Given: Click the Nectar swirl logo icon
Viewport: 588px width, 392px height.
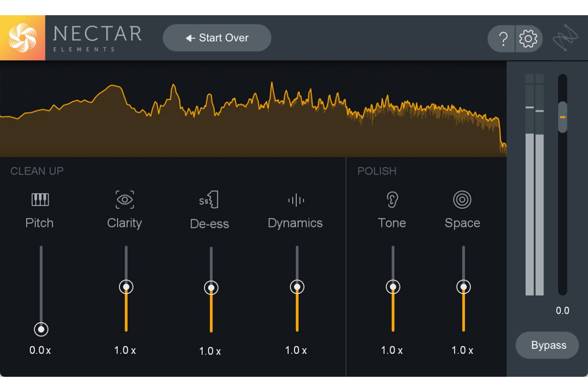Looking at the screenshot, I should tap(23, 38).
